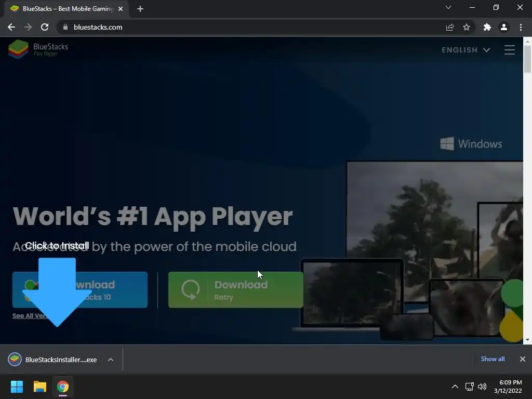The width and height of the screenshot is (532, 399).
Task: Click the BlueStacks logo in the page header
Action: [x=38, y=49]
